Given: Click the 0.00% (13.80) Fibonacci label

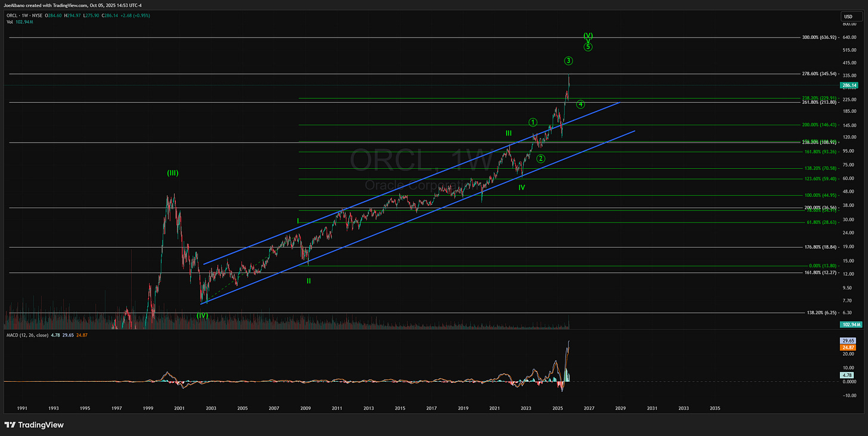Looking at the screenshot, I should pos(823,265).
